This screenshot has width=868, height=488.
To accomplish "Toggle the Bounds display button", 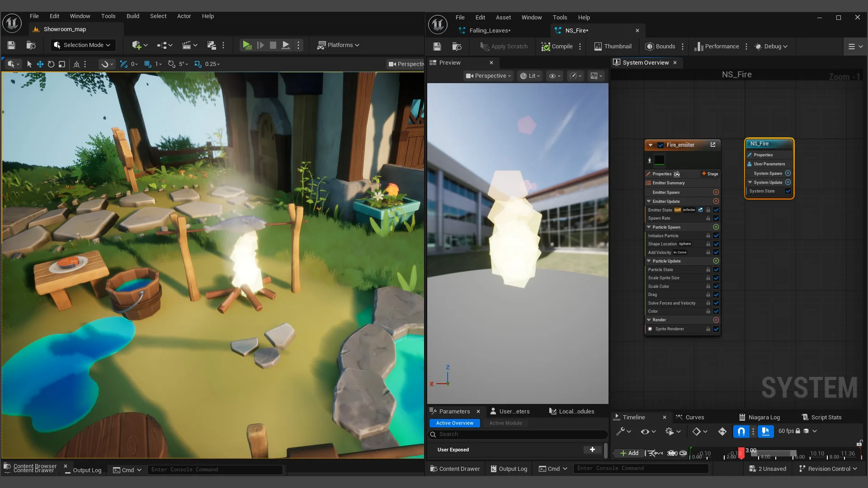I will coord(660,47).
